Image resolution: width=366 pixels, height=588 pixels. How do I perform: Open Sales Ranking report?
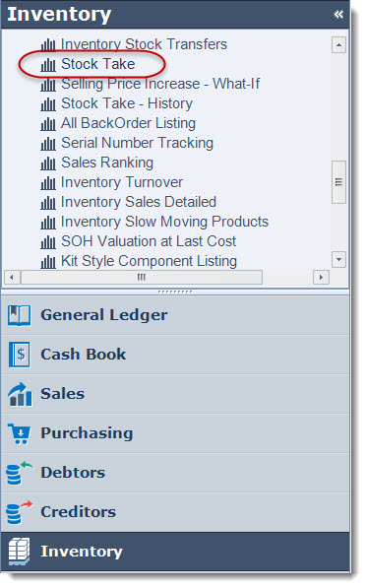(107, 163)
